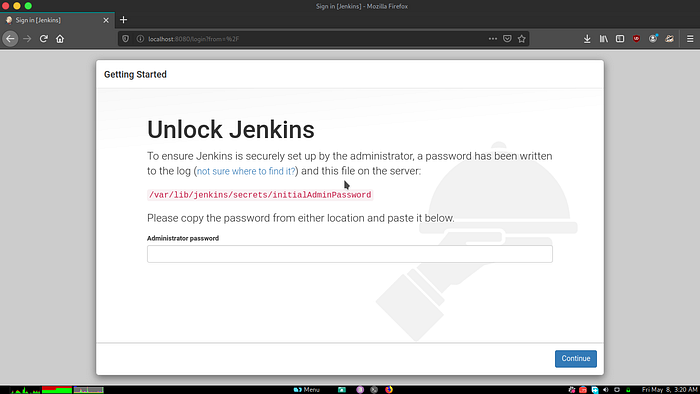Open the uBlock Origin extension
The height and width of the screenshot is (394, 700).
(636, 39)
